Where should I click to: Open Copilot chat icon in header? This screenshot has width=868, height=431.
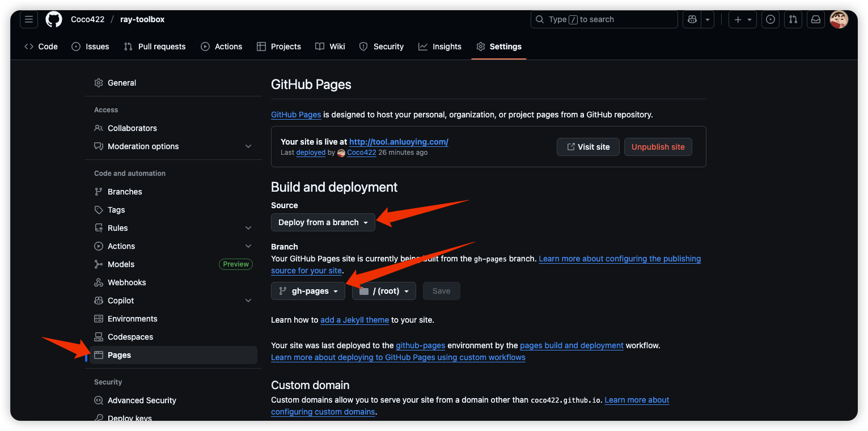point(692,19)
